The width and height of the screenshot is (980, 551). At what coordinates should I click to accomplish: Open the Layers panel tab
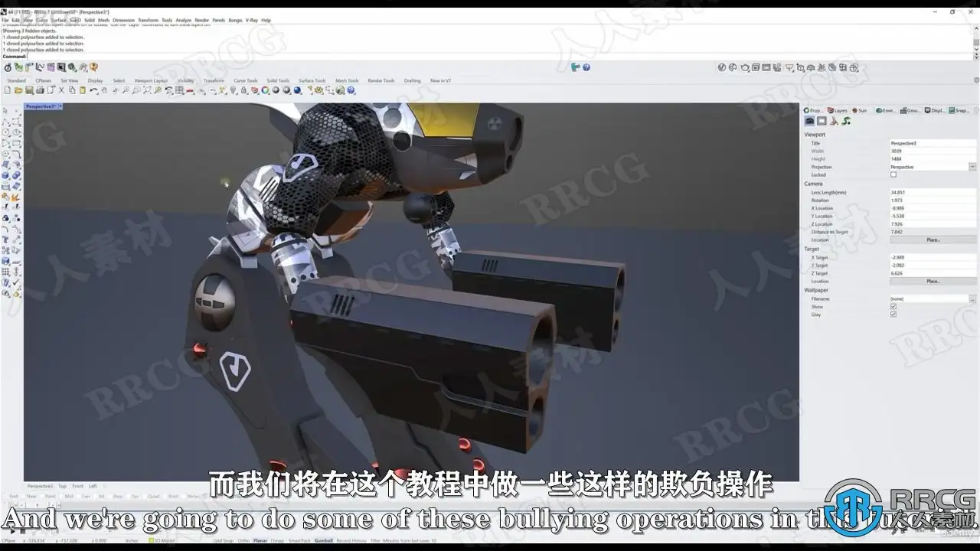coord(838,110)
